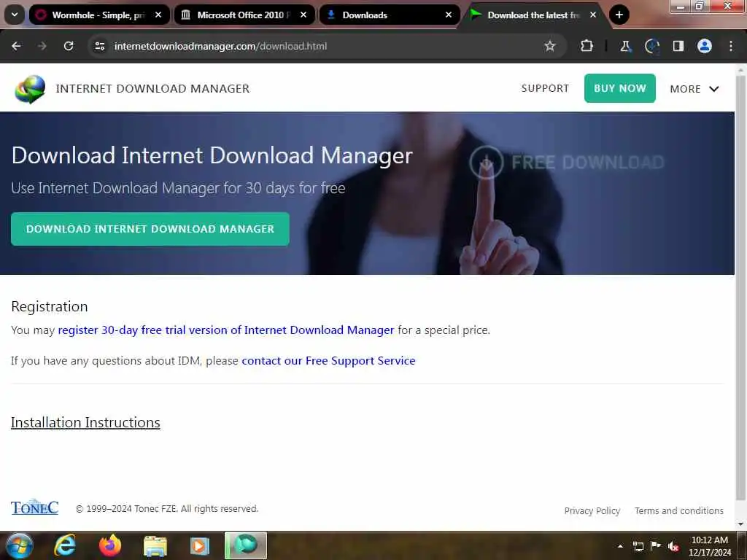Open the Extensions puzzle icon
This screenshot has width=747, height=560.
coord(587,46)
